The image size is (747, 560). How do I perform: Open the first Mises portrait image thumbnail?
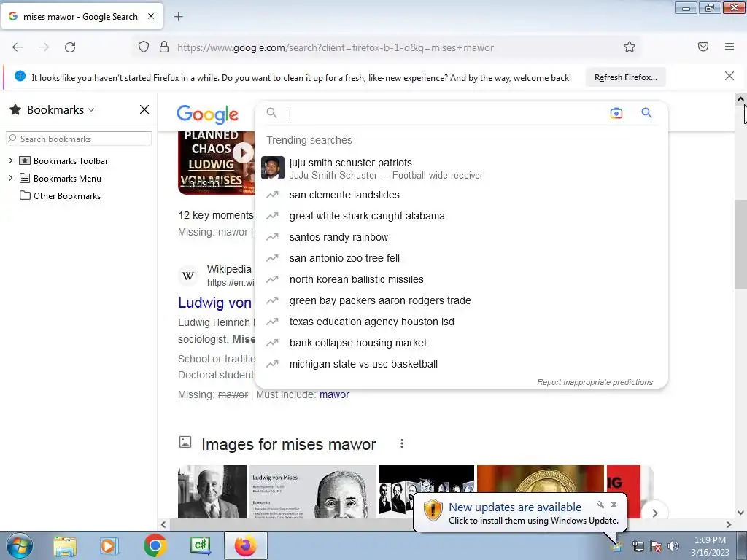click(212, 491)
